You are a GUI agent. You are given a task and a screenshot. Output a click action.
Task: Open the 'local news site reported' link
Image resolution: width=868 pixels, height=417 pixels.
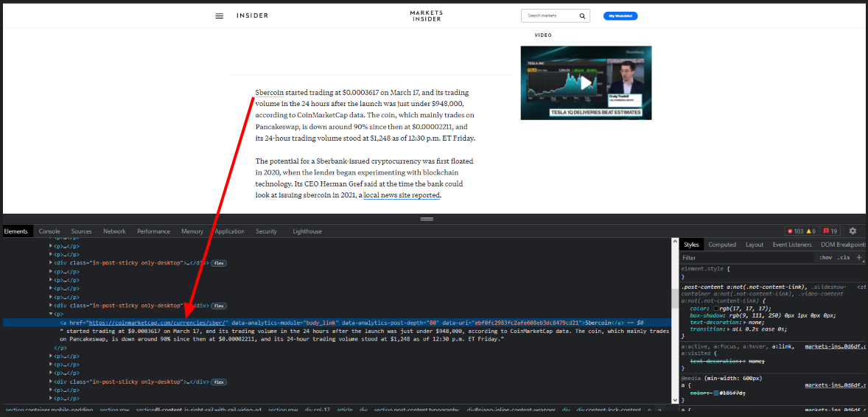click(402, 195)
